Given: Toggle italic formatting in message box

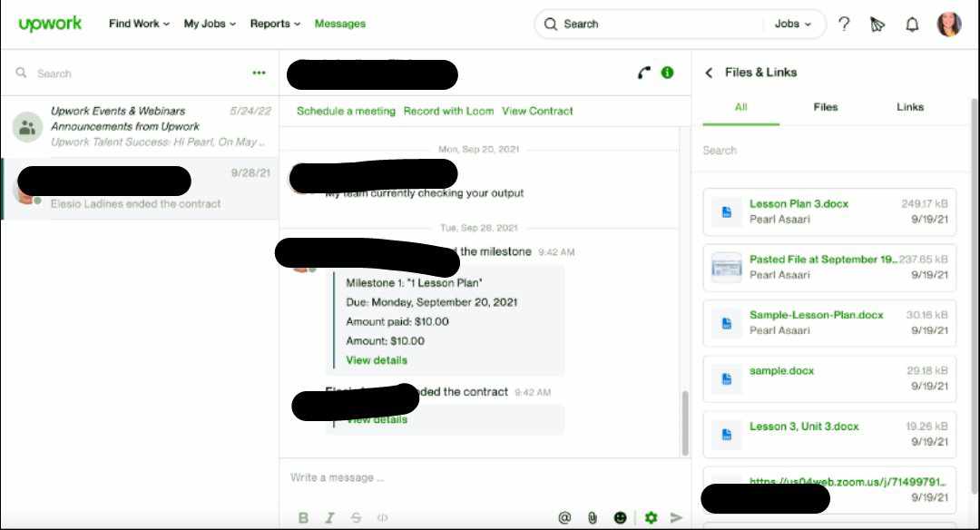Looking at the screenshot, I should click(x=329, y=517).
